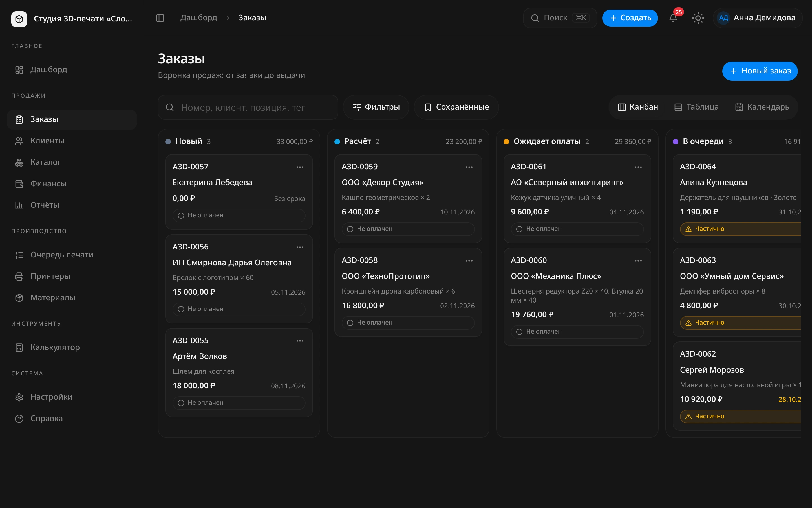Click client name Артём Волков
The image size is (812, 508).
(x=200, y=356)
